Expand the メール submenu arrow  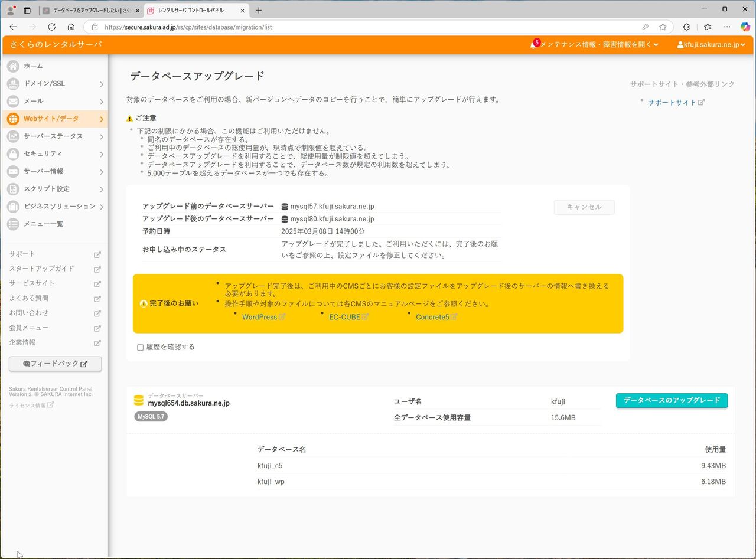tap(102, 102)
